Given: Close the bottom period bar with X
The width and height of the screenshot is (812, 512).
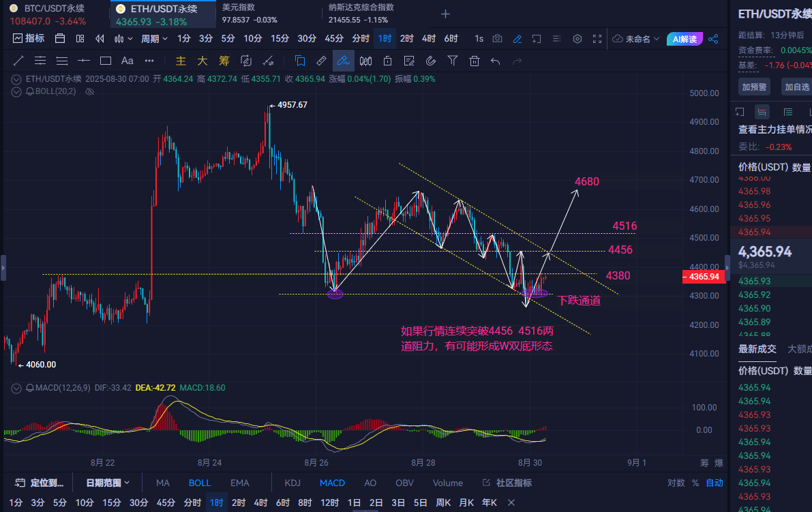Looking at the screenshot, I should tap(511, 502).
